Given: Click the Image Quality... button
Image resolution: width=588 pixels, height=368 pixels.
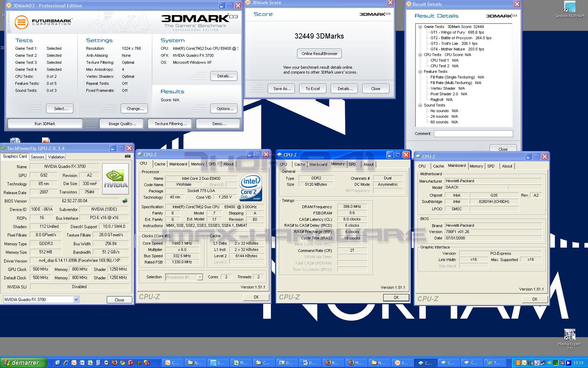Looking at the screenshot, I should pos(122,124).
